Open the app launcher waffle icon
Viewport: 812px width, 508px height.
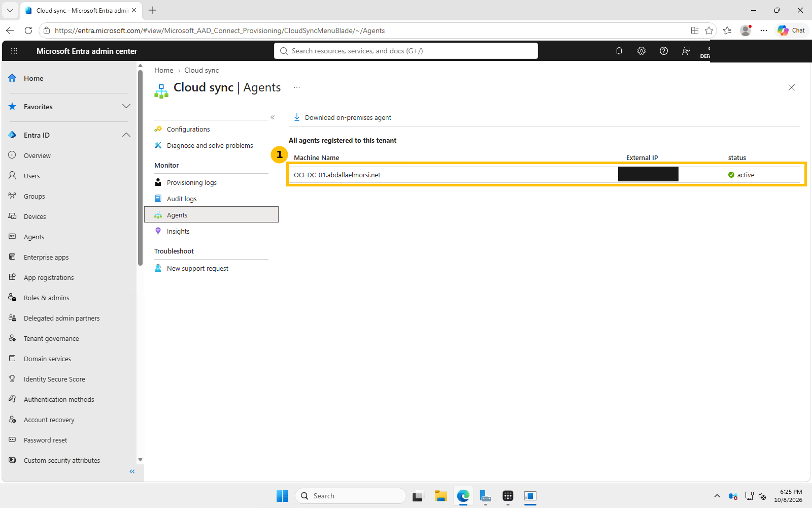tap(14, 51)
